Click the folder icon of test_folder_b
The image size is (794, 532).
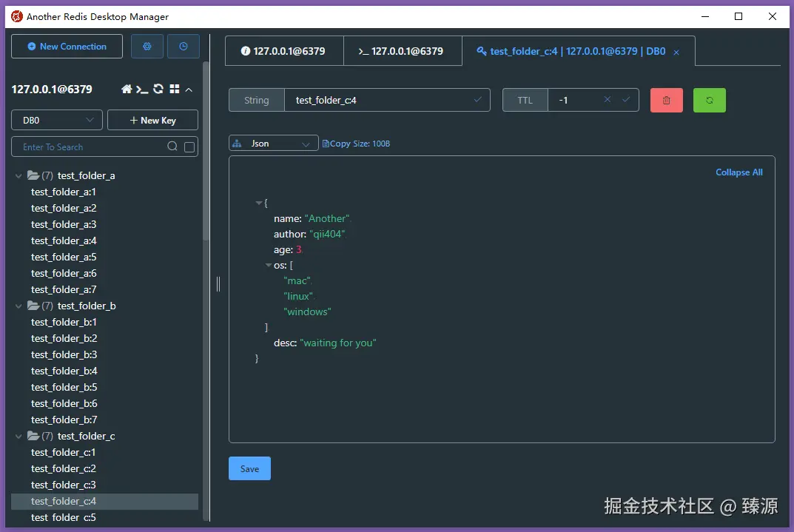coord(33,306)
